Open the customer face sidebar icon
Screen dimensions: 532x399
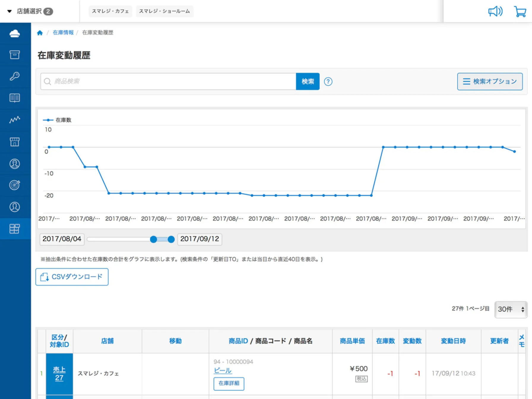click(x=15, y=164)
